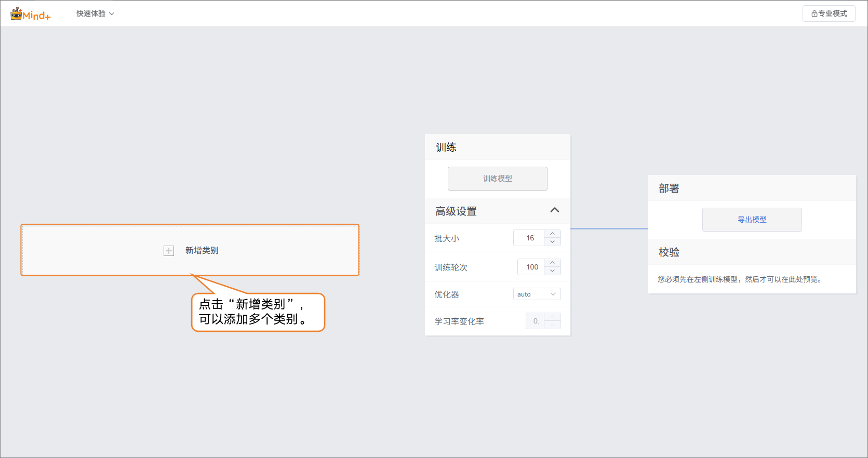Click the 批大小 value field
868x458 pixels.
pos(529,238)
